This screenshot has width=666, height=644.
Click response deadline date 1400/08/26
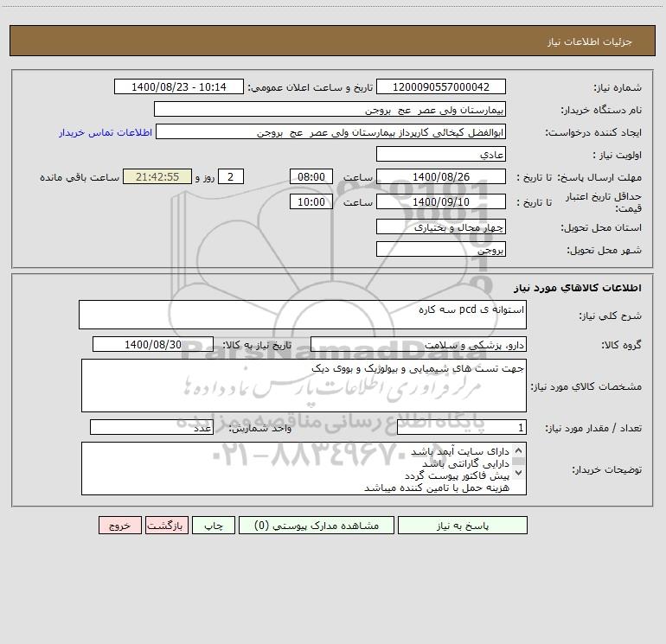point(441,176)
